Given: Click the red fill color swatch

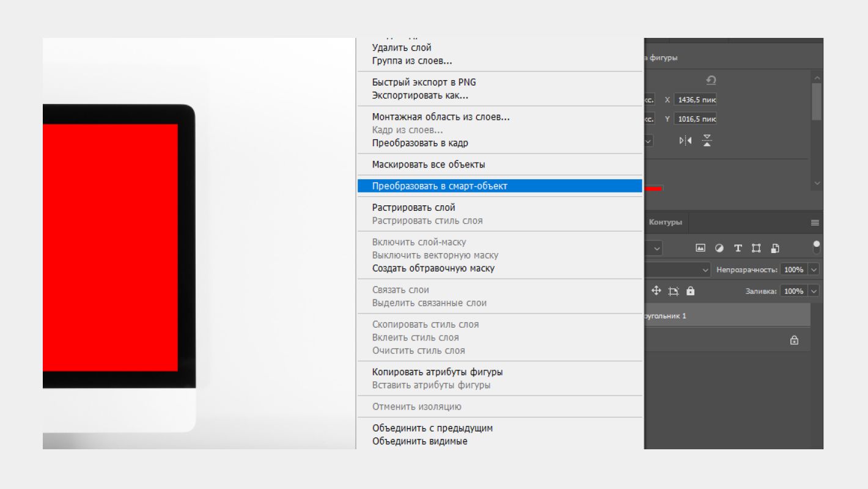Looking at the screenshot, I should [x=654, y=189].
